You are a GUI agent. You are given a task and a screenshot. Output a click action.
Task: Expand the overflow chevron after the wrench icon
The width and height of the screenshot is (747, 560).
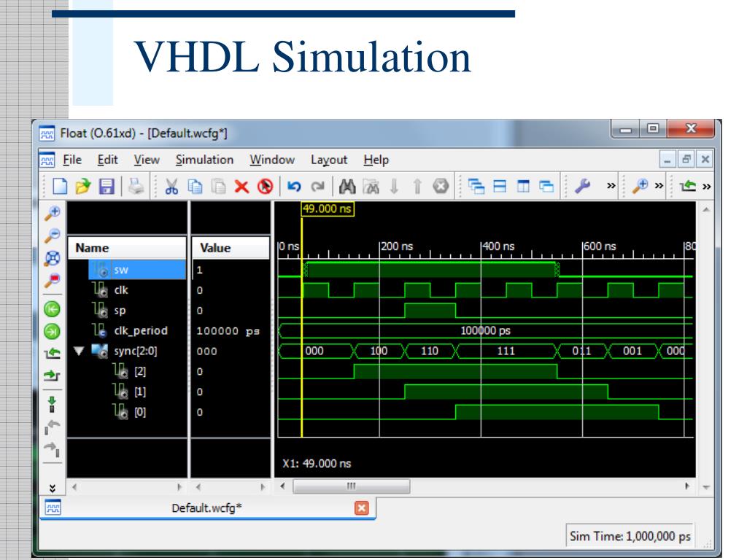(611, 186)
